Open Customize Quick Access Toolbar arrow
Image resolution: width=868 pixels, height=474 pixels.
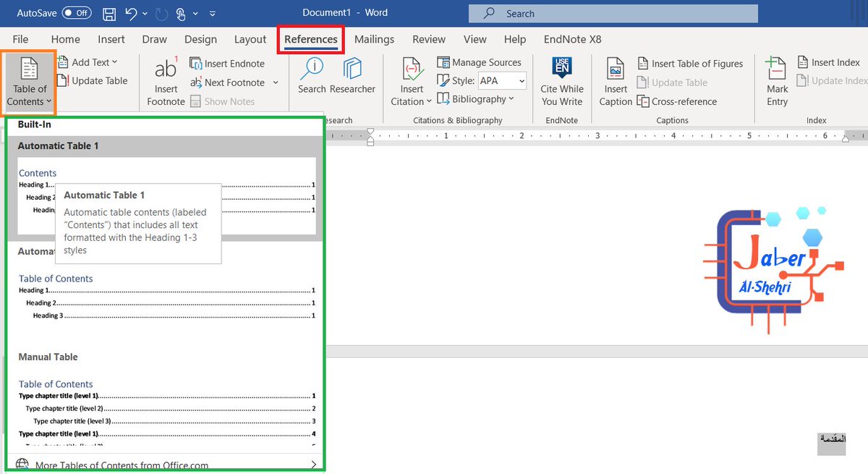click(212, 14)
